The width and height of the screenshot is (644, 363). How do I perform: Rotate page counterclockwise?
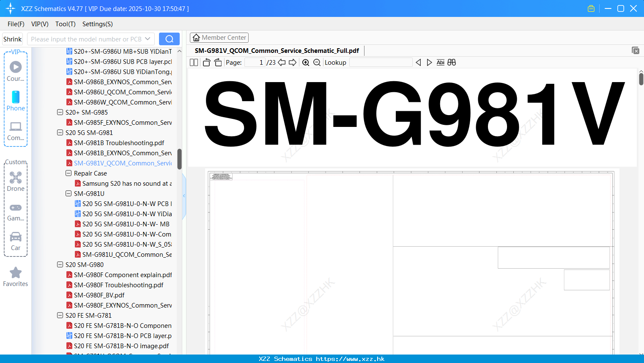pos(206,63)
